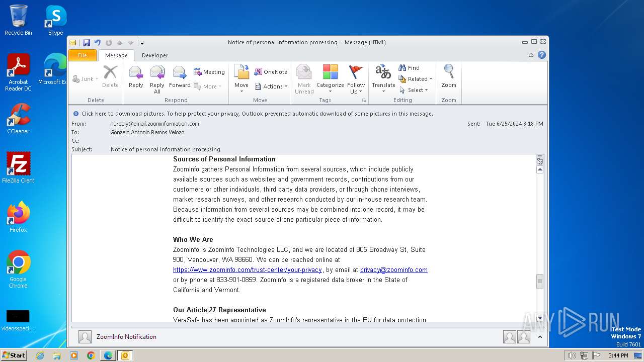This screenshot has height=362, width=644.
Task: Click Reply All in Respond group
Action: click(157, 79)
